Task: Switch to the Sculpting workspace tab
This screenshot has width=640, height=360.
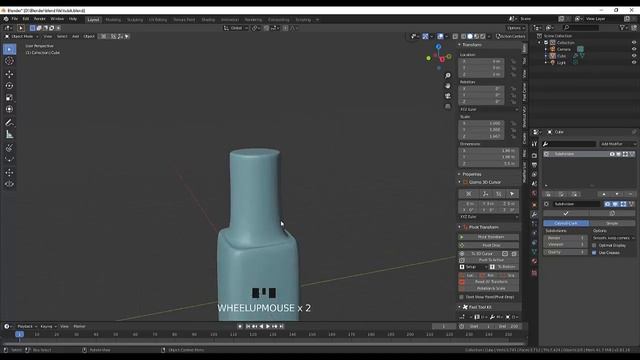Action: pyautogui.click(x=135, y=20)
